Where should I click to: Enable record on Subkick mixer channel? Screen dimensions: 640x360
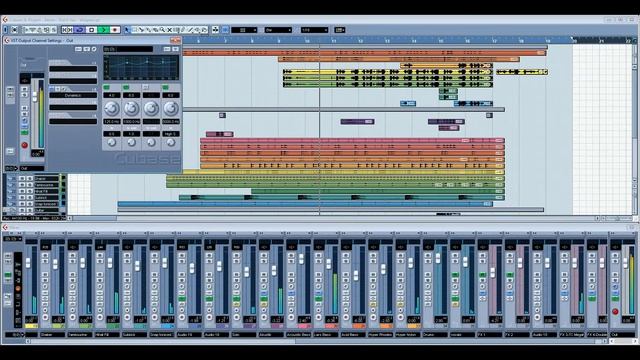click(x=127, y=317)
